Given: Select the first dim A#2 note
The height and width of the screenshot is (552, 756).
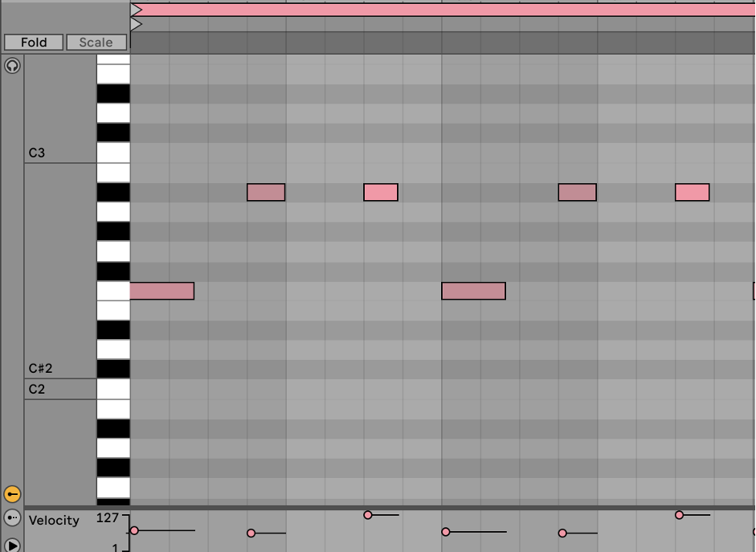Looking at the screenshot, I should [x=266, y=192].
